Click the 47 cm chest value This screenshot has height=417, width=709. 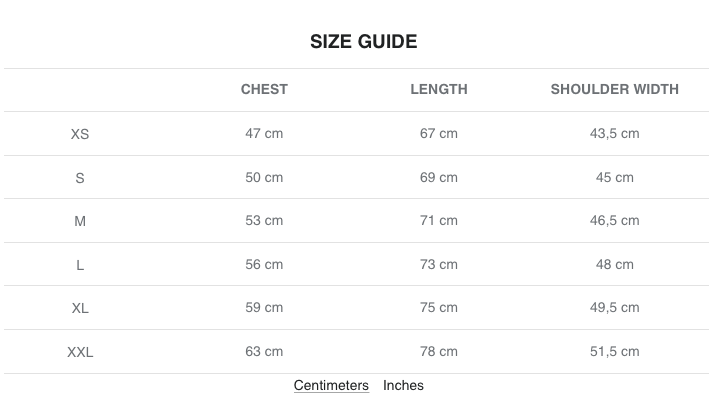pos(264,133)
